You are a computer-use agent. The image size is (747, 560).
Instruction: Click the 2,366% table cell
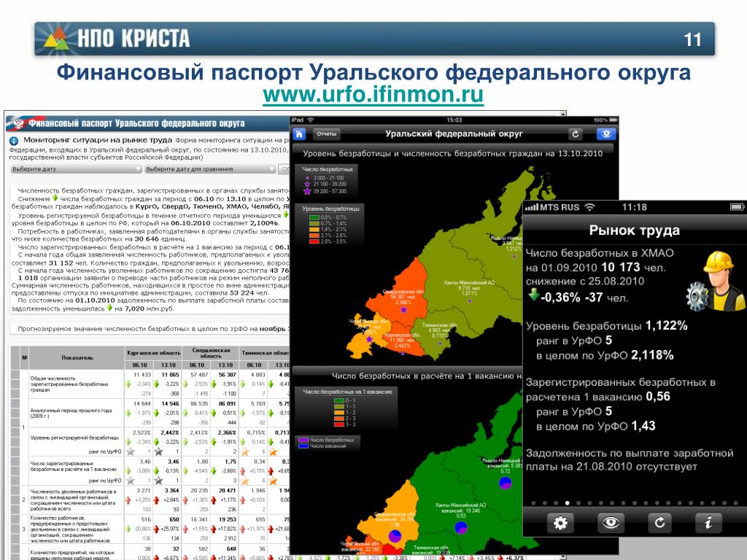227,433
